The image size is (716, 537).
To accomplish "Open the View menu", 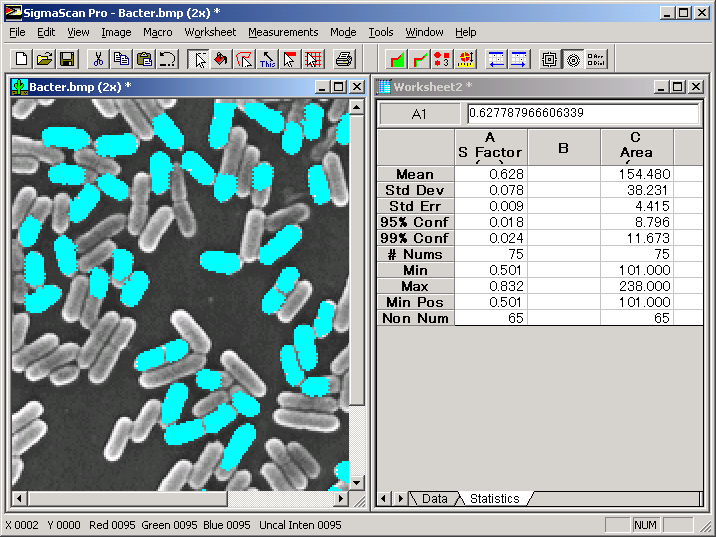I will point(78,32).
